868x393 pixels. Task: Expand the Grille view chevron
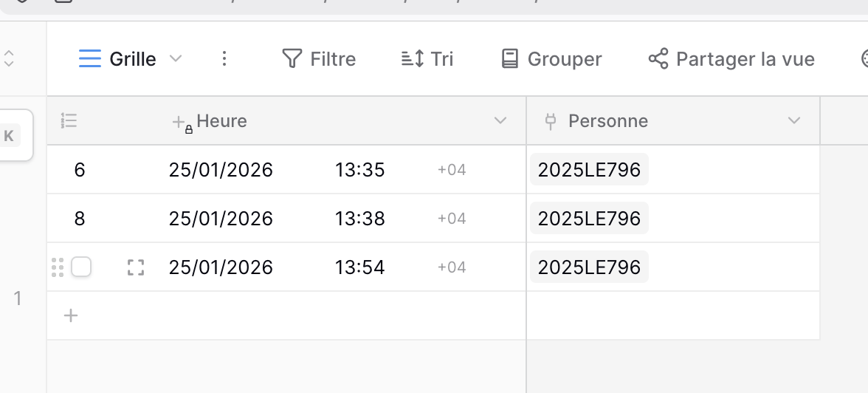pyautogui.click(x=176, y=59)
